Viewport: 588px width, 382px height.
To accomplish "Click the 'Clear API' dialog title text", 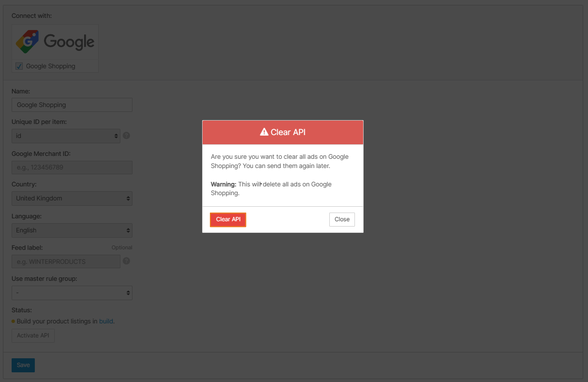I will 288,132.
